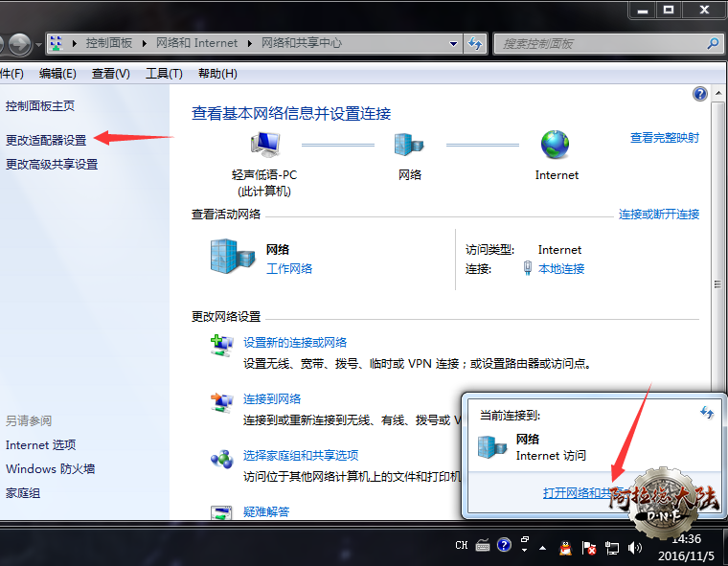Open the 工具(T) menu
Image resolution: width=728 pixels, height=566 pixels.
[x=164, y=74]
